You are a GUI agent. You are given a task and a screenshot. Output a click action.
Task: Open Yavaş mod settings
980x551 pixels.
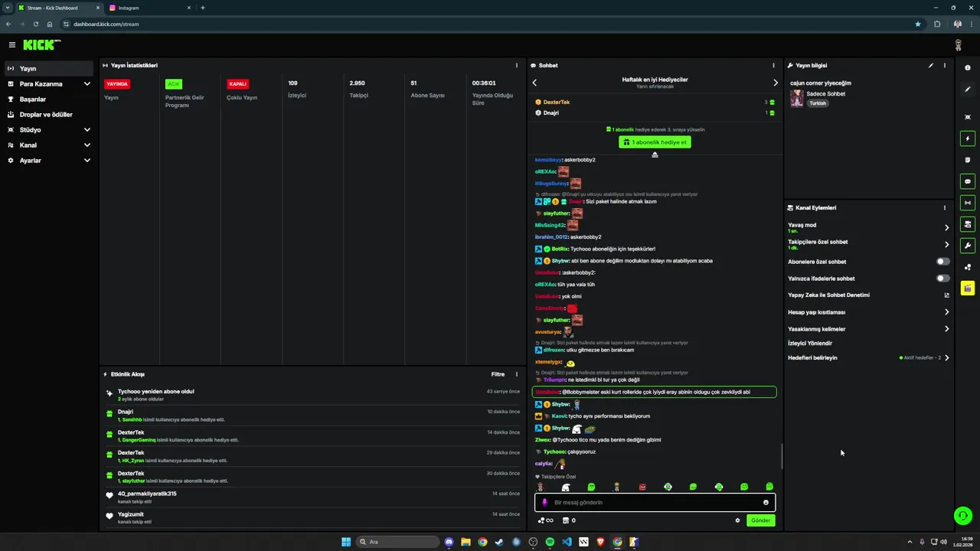tap(869, 227)
